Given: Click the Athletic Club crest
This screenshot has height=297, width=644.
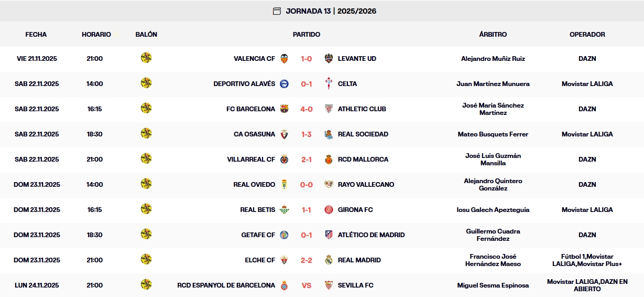Looking at the screenshot, I should [329, 109].
